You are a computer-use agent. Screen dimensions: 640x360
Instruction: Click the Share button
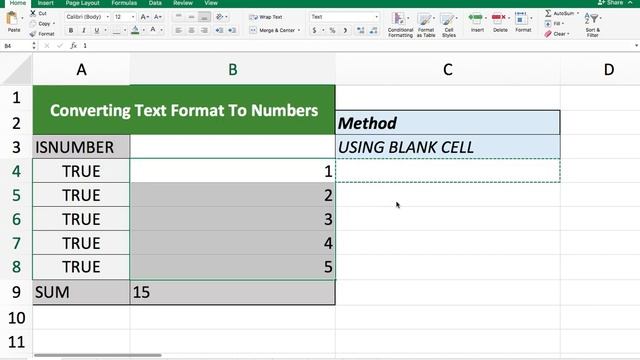click(x=610, y=3)
